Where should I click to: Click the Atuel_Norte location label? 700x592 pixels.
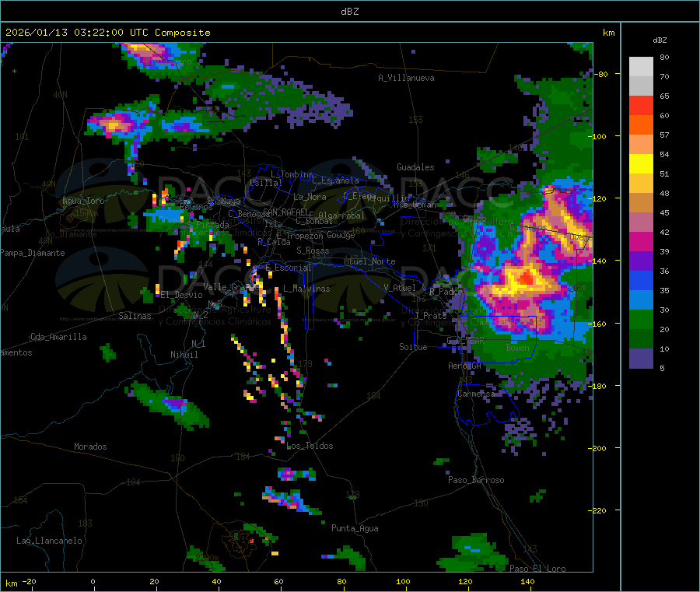[369, 261]
